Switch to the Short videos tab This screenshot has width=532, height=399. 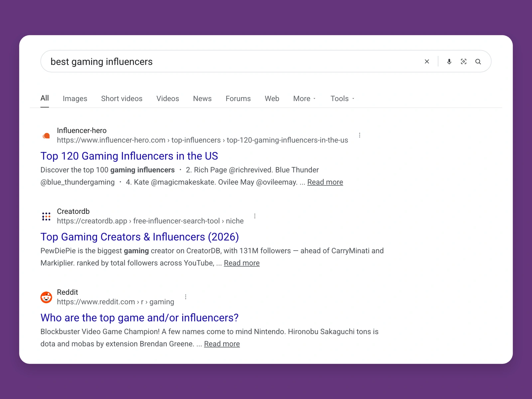[122, 98]
